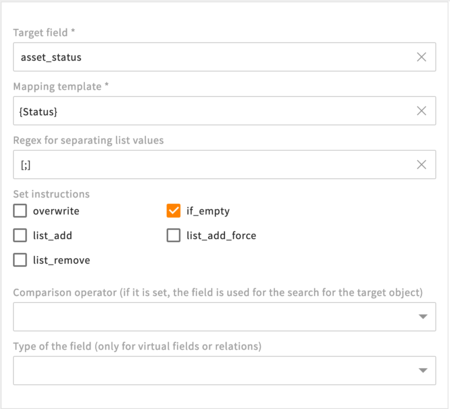
Task: Check the list_remove instruction
Action: [x=20, y=260]
